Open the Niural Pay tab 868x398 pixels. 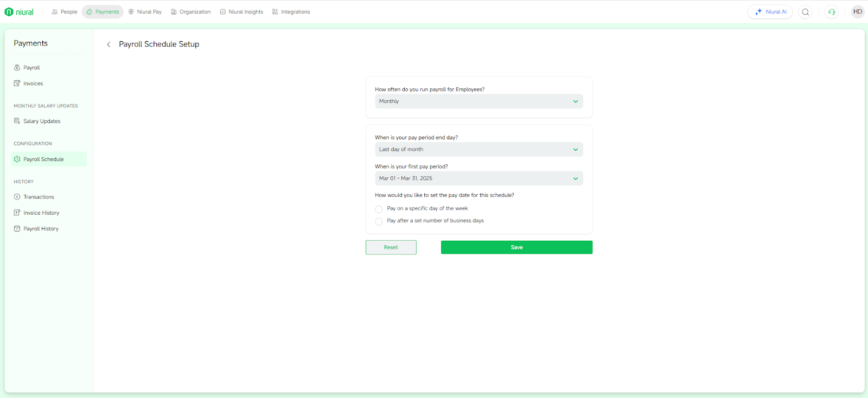[x=145, y=12]
